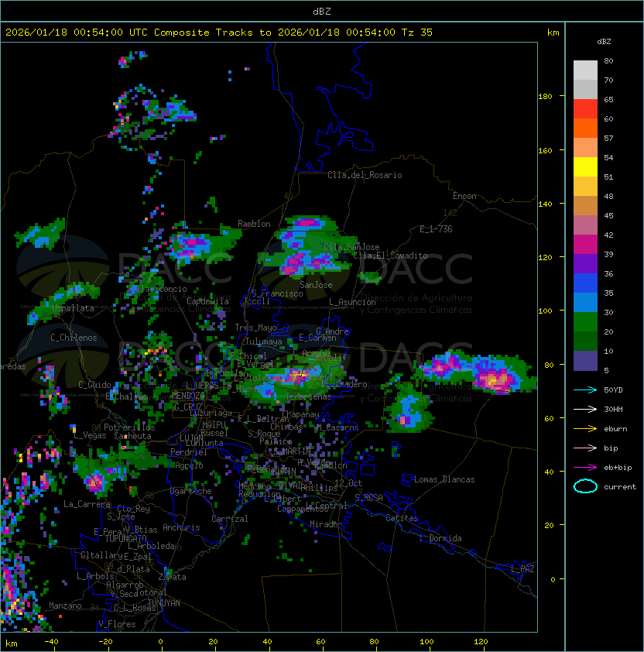Click the cyan 'current' ellipse symbol
The image size is (644, 652).
coord(585,486)
